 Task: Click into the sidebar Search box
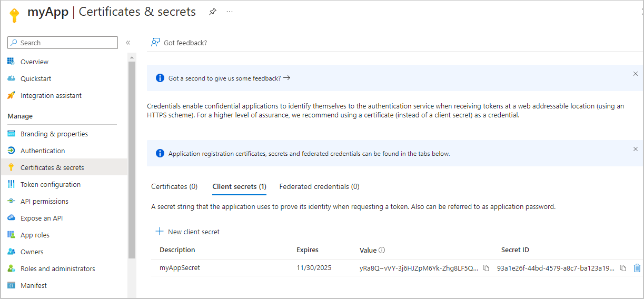click(63, 43)
